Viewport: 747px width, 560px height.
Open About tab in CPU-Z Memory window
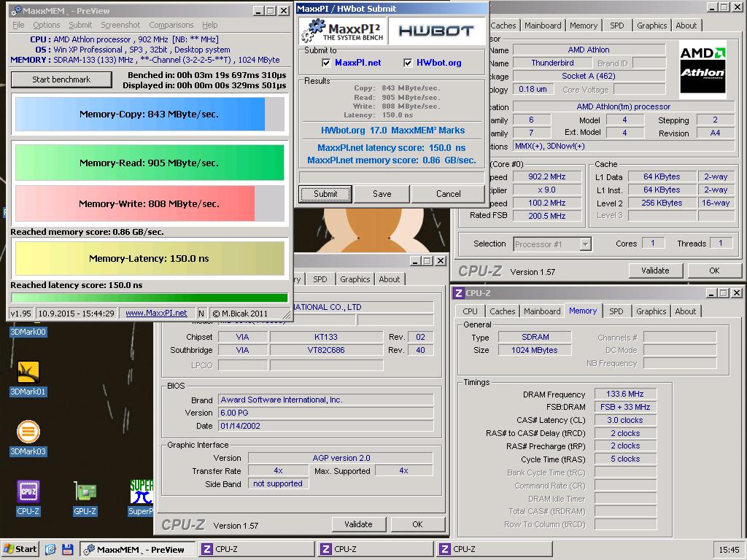pyautogui.click(x=685, y=311)
